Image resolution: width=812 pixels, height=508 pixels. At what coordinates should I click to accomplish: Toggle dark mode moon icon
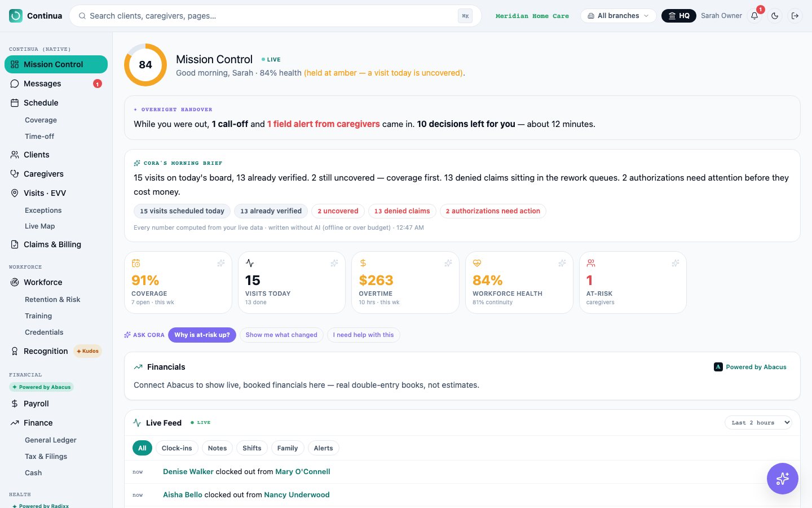(x=775, y=16)
